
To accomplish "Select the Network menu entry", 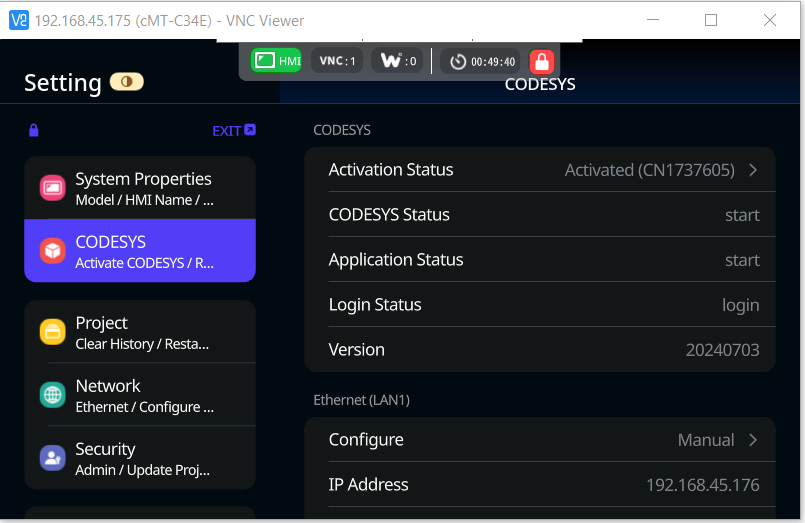I will click(140, 395).
